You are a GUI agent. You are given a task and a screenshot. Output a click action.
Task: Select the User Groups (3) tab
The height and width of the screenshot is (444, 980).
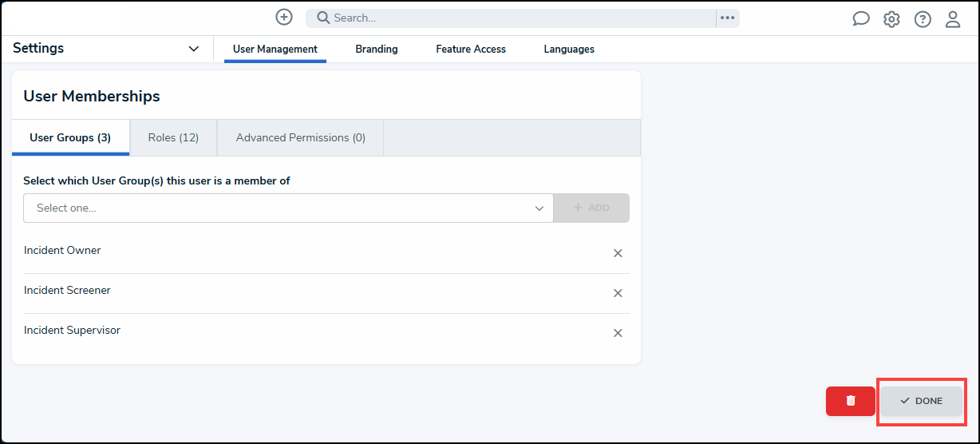tap(70, 137)
